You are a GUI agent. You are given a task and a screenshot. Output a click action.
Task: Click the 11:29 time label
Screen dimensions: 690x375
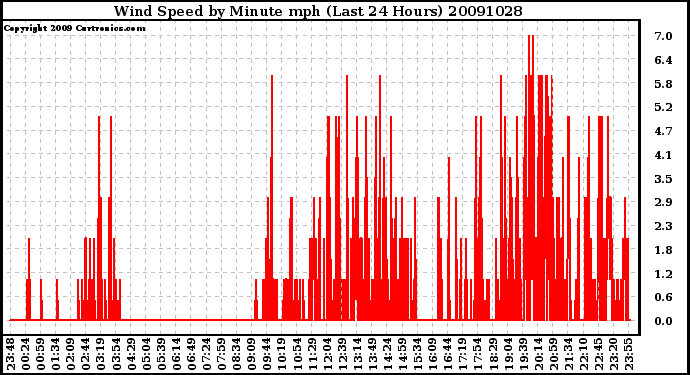[x=312, y=354]
